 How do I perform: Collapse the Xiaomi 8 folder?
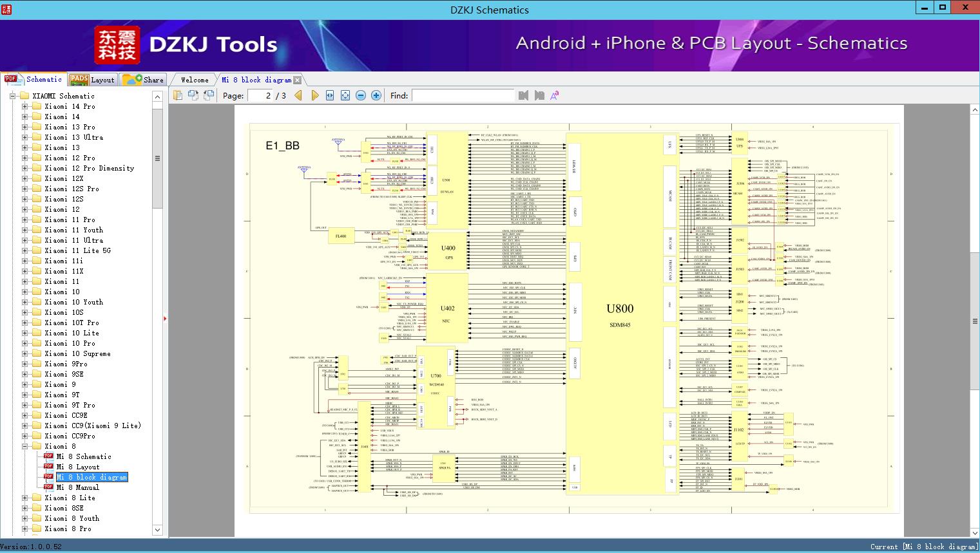(24, 446)
